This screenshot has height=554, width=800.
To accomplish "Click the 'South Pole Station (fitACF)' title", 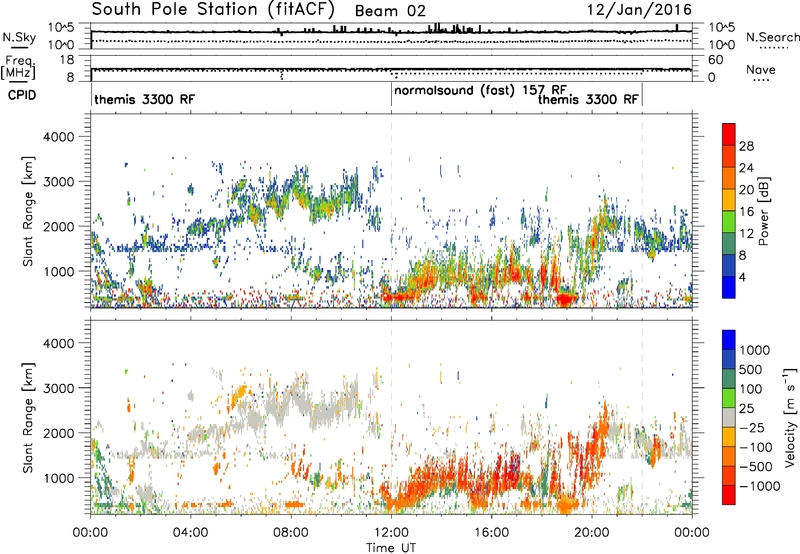I will point(213,9).
